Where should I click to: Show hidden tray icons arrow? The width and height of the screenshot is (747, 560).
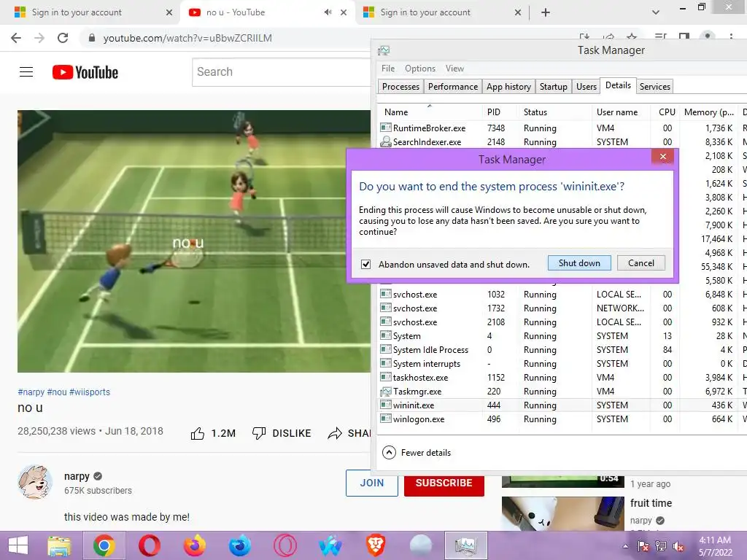(625, 546)
